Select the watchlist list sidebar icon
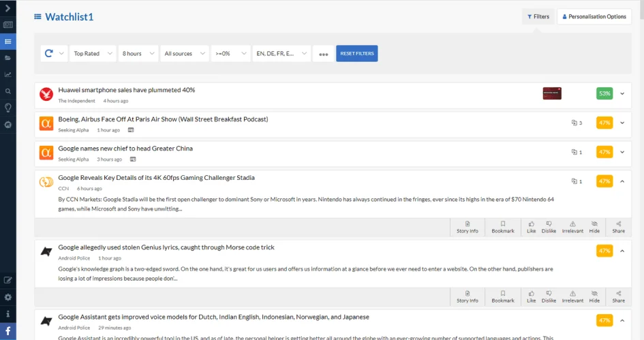 [7, 42]
